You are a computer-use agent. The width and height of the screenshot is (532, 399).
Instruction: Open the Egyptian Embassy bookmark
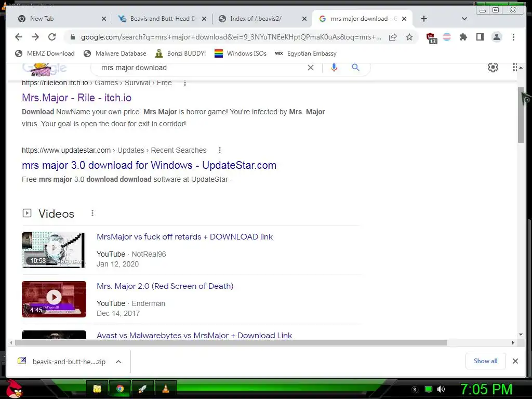(x=305, y=54)
